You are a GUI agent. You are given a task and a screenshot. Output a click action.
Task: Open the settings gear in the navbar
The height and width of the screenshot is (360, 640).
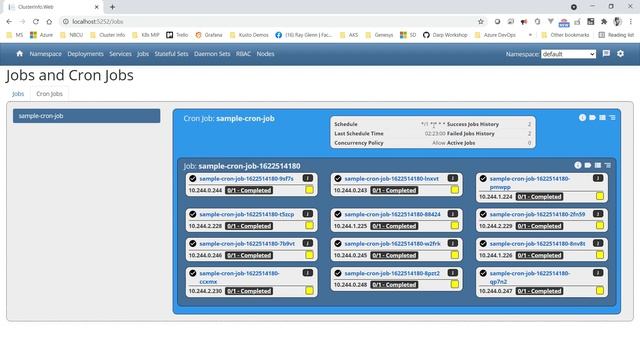tap(620, 53)
